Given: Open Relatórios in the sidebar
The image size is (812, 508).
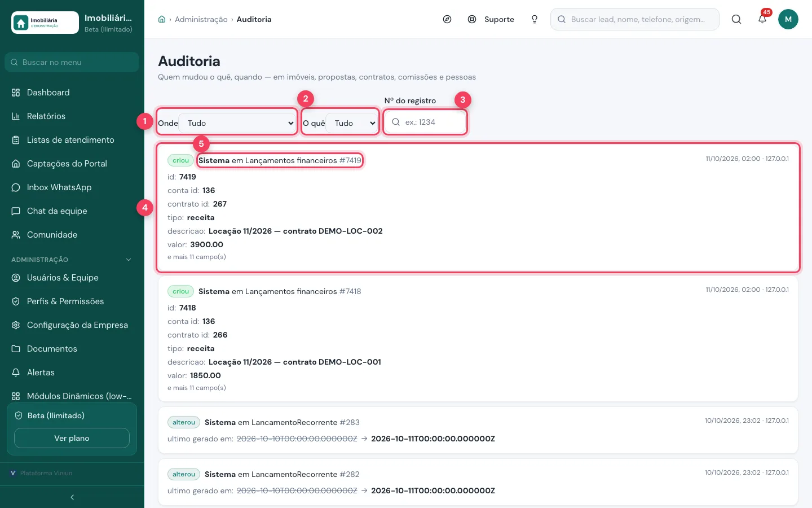Looking at the screenshot, I should [x=72, y=116].
